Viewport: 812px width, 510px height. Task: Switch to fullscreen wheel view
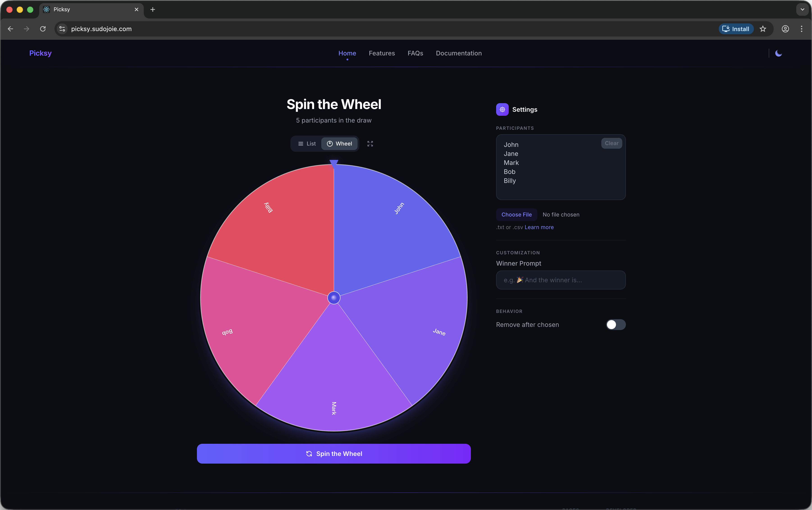[x=370, y=143]
